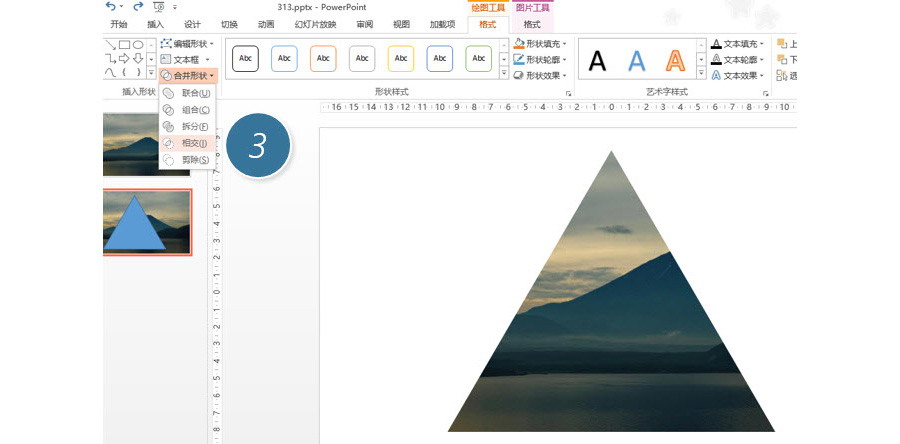Open the 形状轮廓 shape outline dropdown

coord(541,59)
